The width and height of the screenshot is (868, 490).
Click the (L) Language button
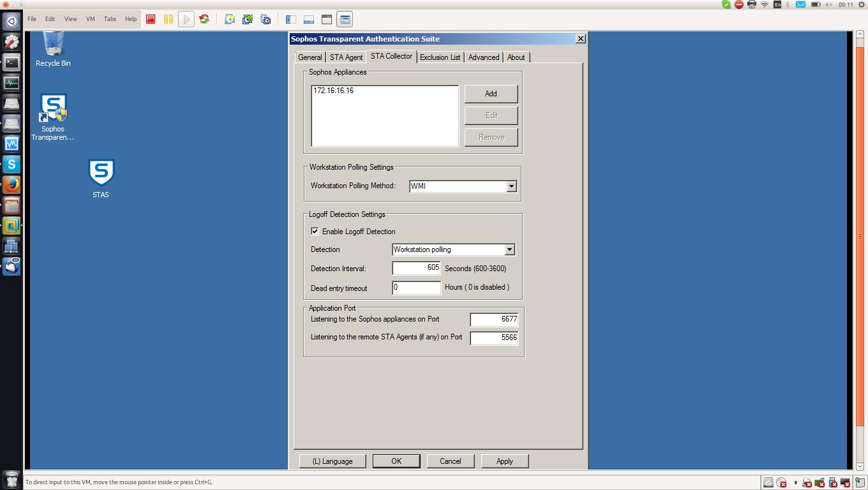333,461
